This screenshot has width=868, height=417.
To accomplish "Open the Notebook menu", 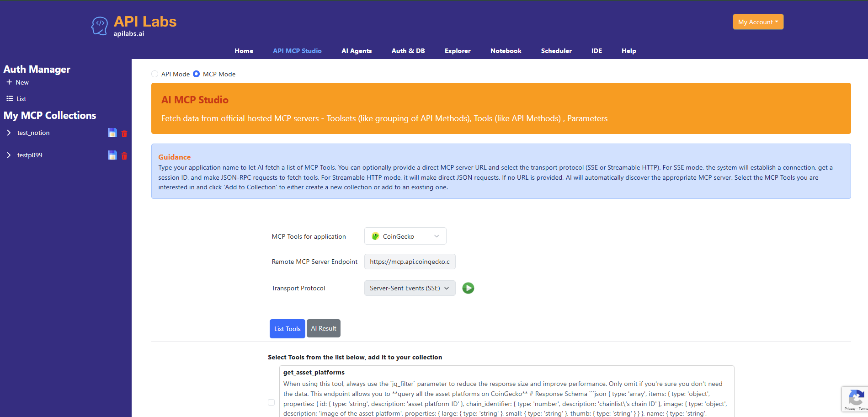I will 506,51.
